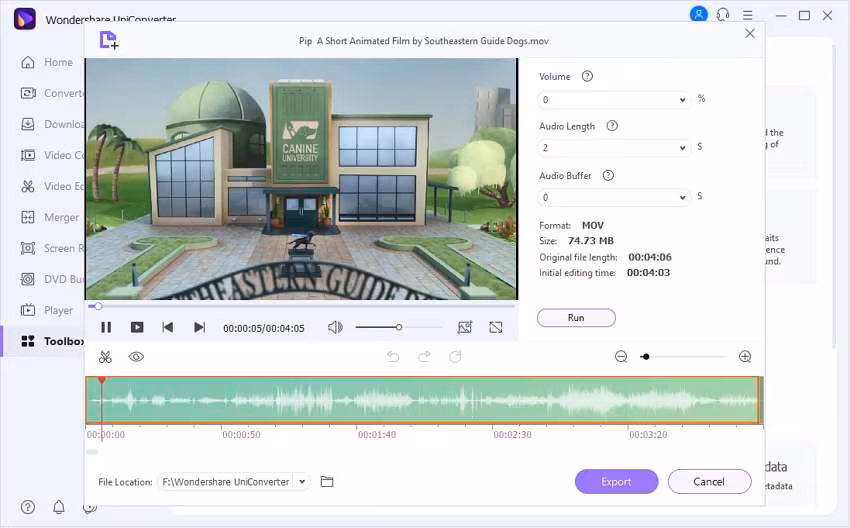Click the 00:02:30 timeline ruler mark
This screenshot has height=528, width=850.
tap(512, 435)
